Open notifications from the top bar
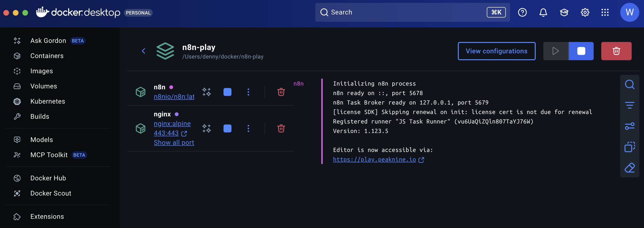The width and height of the screenshot is (644, 228). click(x=543, y=12)
